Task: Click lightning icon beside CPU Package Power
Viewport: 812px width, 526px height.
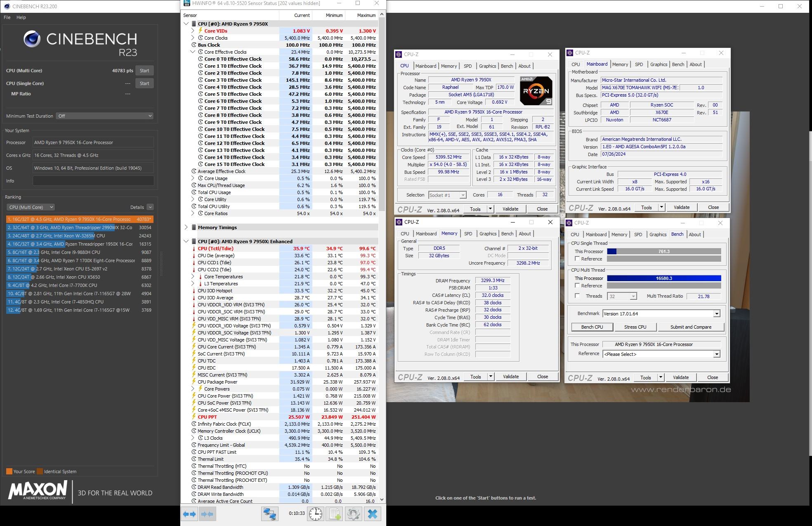Action: (194, 382)
